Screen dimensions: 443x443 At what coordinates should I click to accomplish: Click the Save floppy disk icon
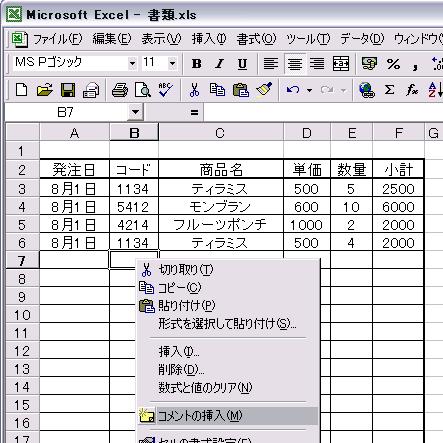[x=68, y=90]
